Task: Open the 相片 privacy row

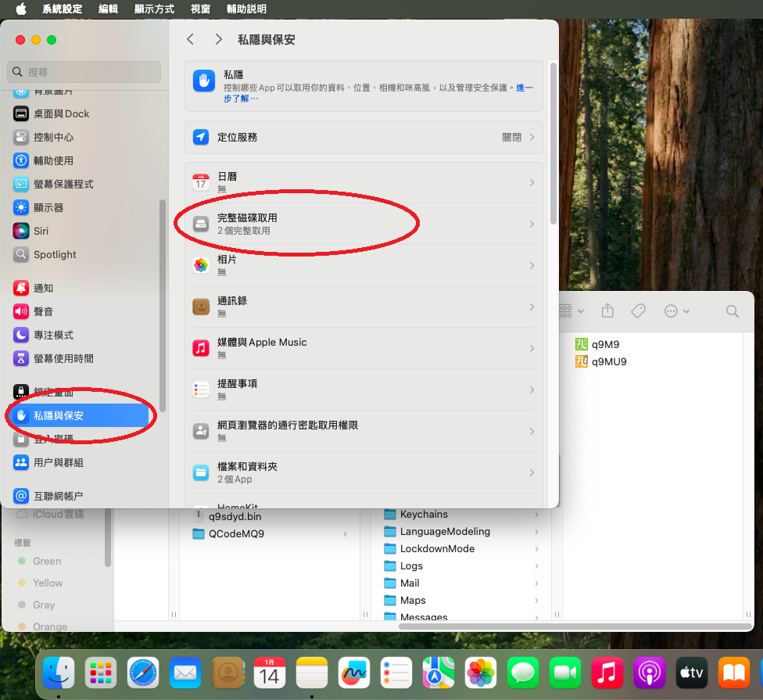Action: (364, 265)
